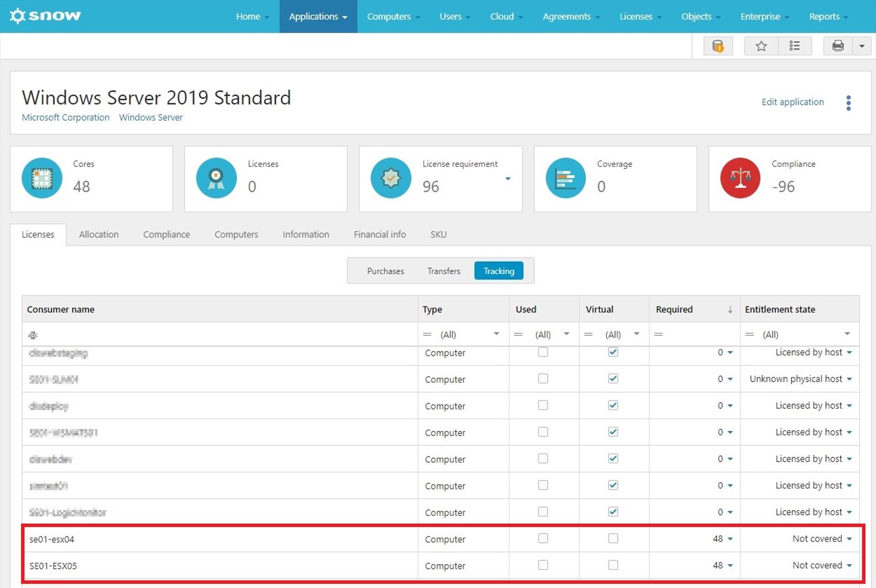The width and height of the screenshot is (876, 588).
Task: Expand Not covered arrow for se01-esx04
Action: click(850, 539)
